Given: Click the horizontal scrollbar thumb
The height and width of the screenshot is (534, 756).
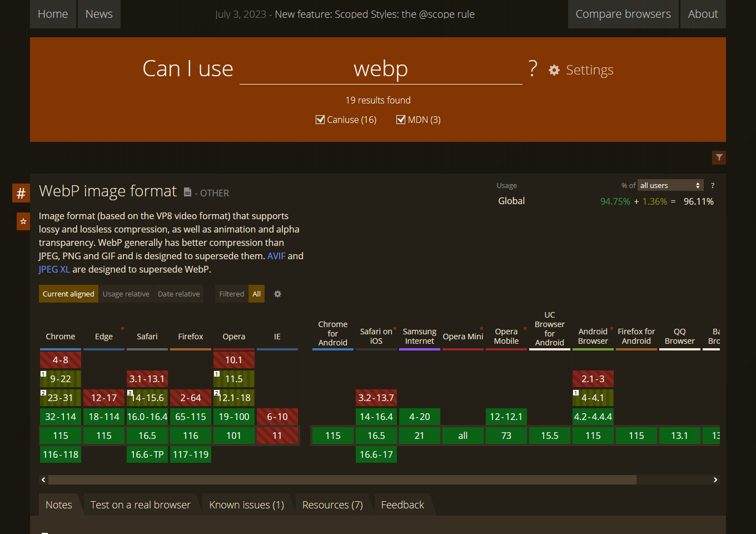Looking at the screenshot, I should coord(342,479).
